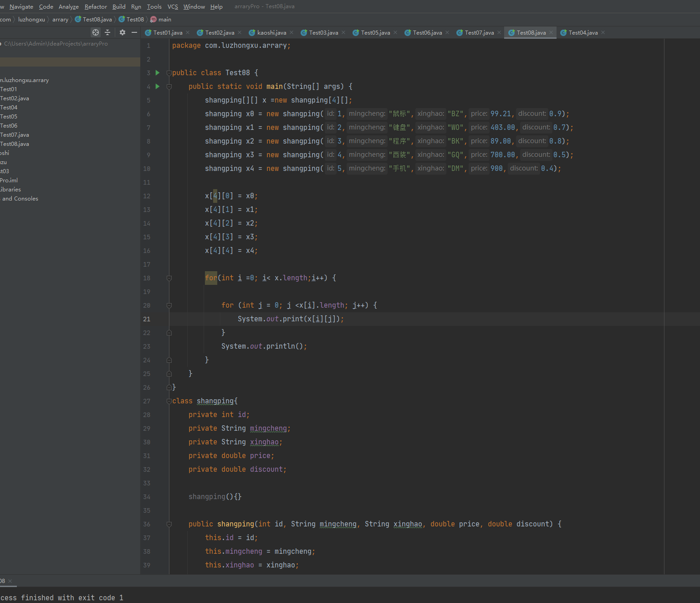
Task: Close the Test01.java tab
Action: pos(188,32)
